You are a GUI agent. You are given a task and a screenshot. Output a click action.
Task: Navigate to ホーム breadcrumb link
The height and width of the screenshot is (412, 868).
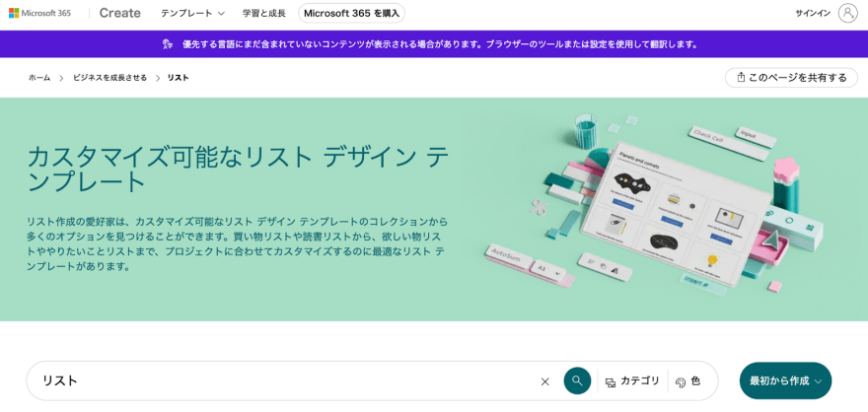[x=39, y=78]
